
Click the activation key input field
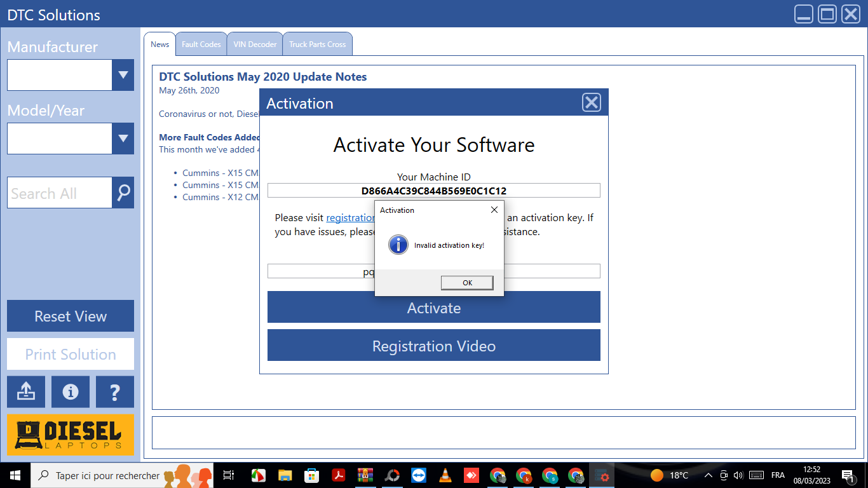434,271
